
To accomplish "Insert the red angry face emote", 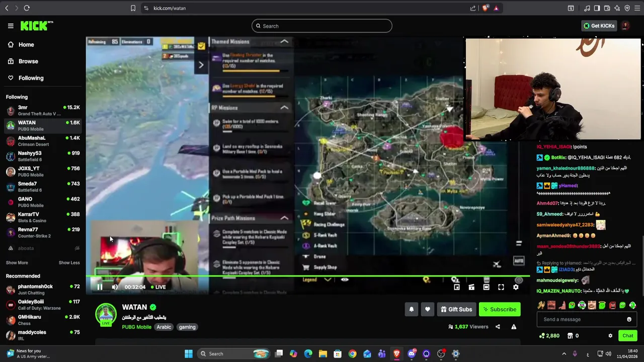I will (x=612, y=305).
